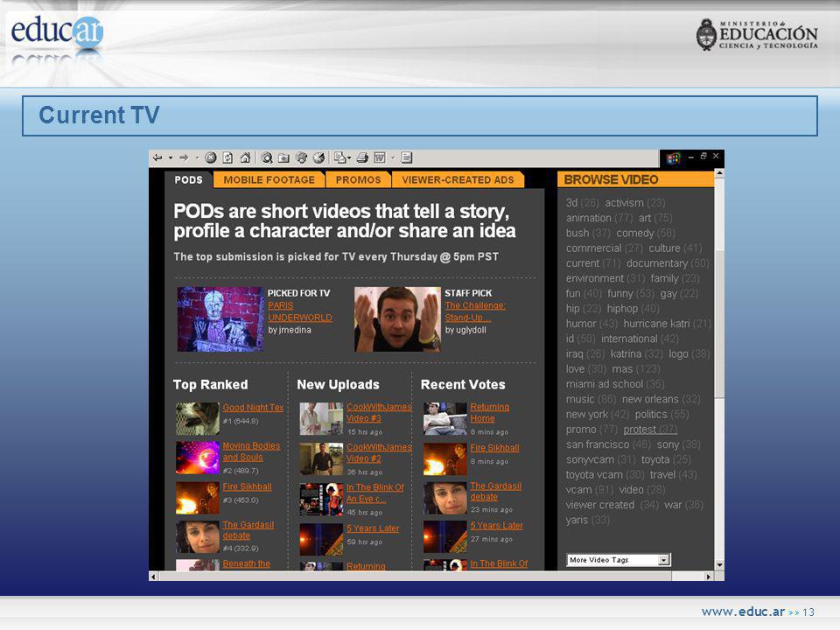Click the browser Back arrow button
840x630 pixels.
click(157, 157)
